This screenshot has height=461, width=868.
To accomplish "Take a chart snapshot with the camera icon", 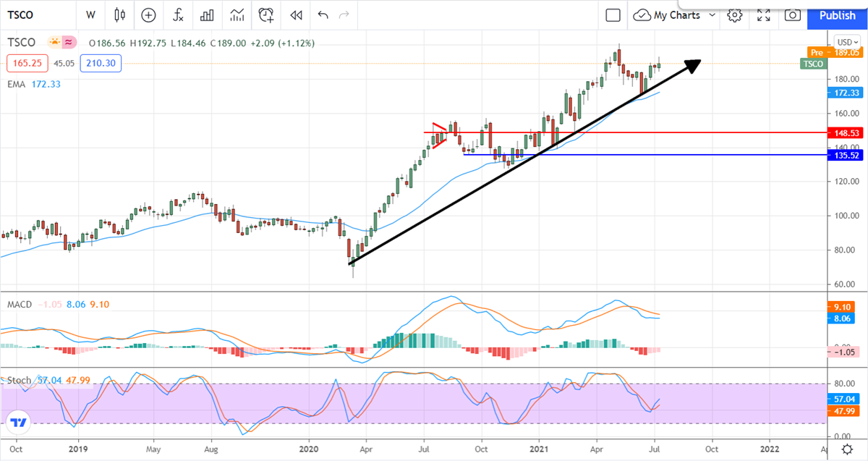I will 793,15.
